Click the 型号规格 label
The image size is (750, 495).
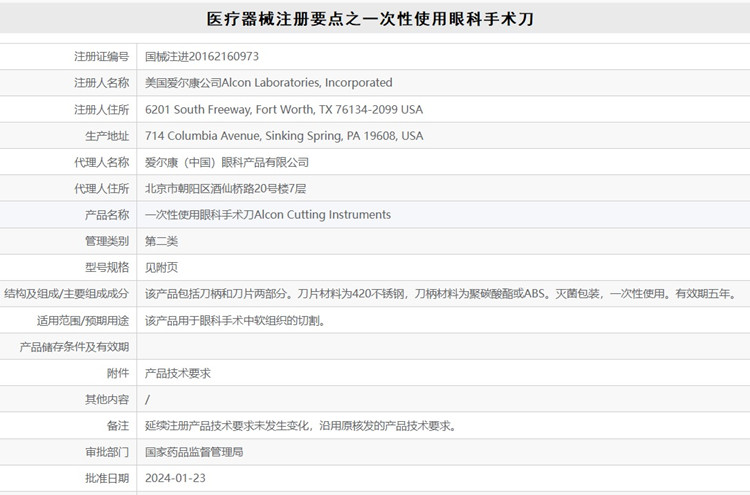click(107, 267)
